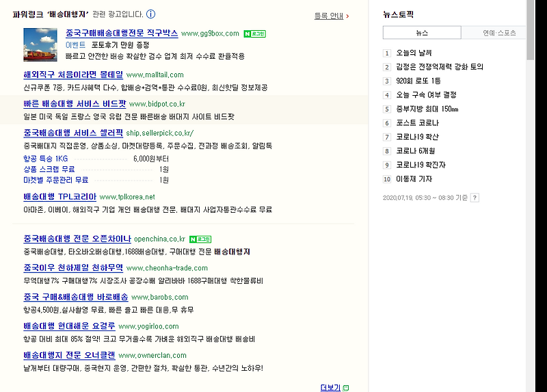This screenshot has height=392, width=547.
Task: Open news topic 오늘 구속 여부 결정
Action: [x=426, y=94]
